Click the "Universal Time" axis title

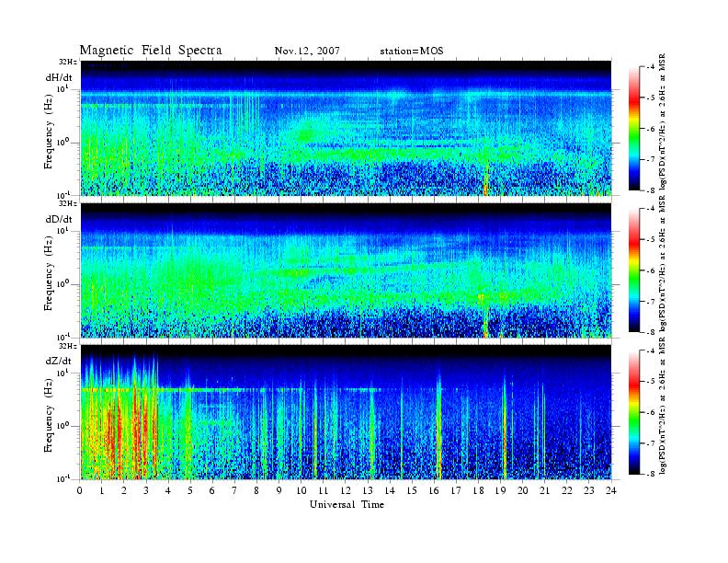347,504
